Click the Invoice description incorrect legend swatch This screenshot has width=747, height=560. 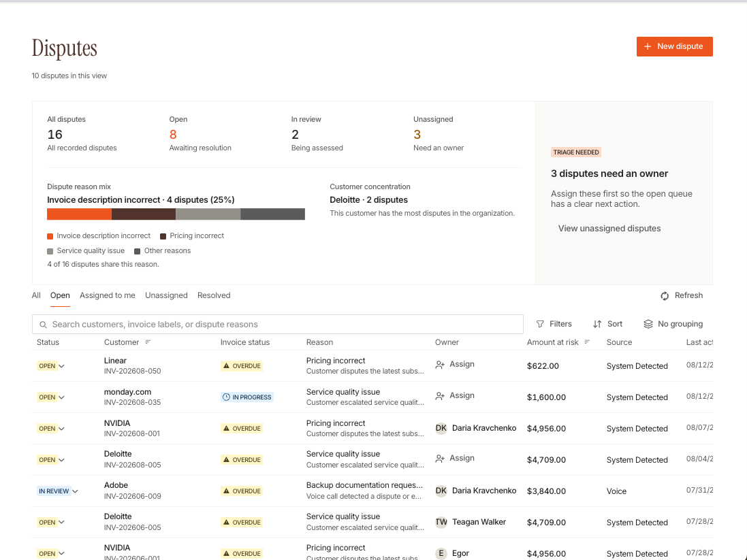point(50,237)
